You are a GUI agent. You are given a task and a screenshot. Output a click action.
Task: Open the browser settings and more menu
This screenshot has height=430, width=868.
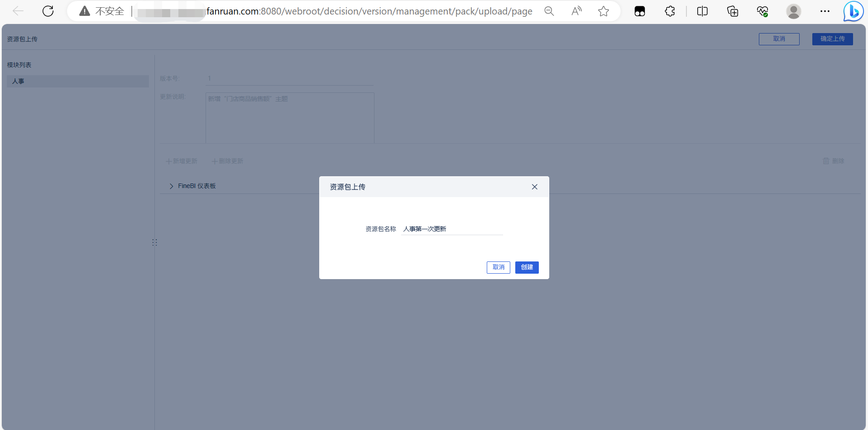(x=825, y=11)
